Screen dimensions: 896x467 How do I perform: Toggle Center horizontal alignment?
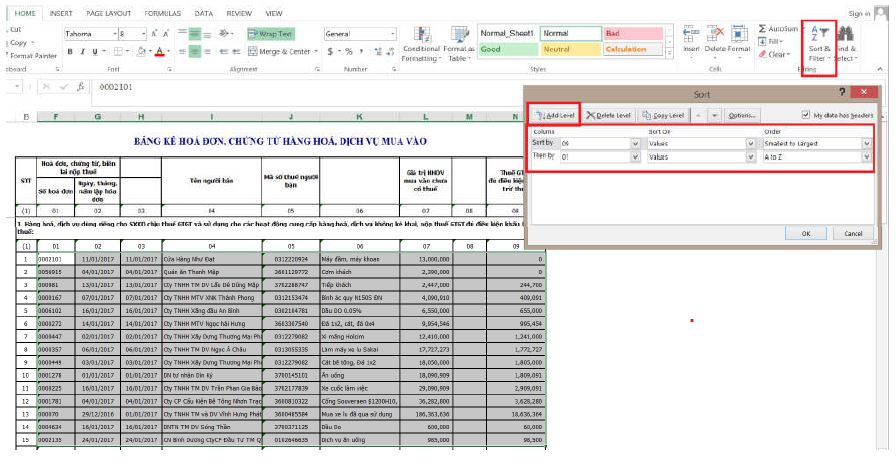(x=195, y=51)
